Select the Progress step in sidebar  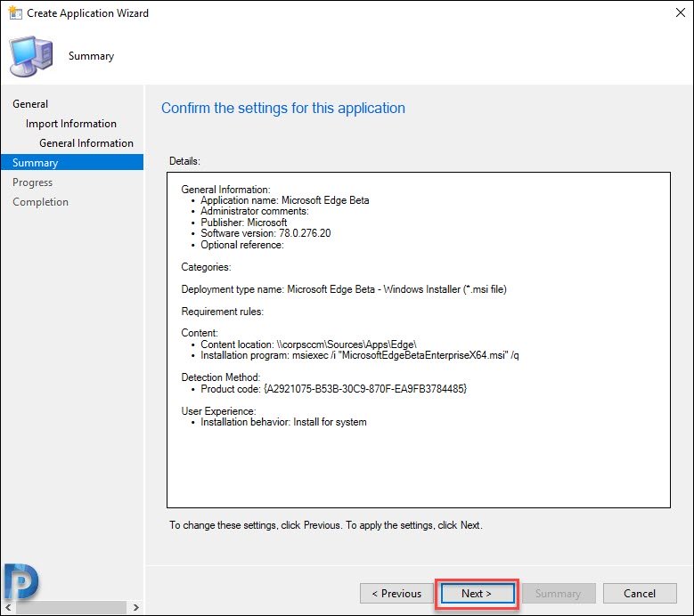tap(32, 182)
